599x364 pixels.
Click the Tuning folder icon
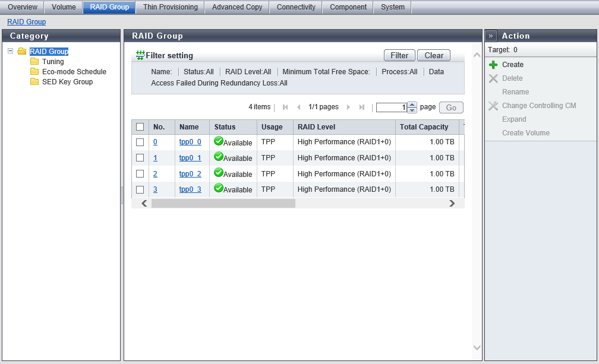pyautogui.click(x=34, y=62)
